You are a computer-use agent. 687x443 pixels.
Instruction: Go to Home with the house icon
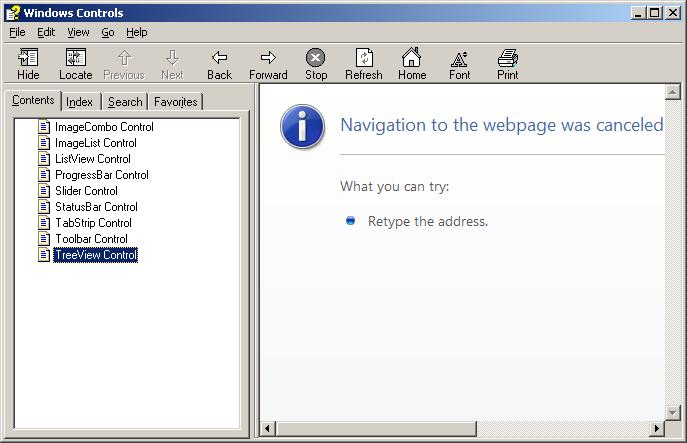[x=411, y=57]
